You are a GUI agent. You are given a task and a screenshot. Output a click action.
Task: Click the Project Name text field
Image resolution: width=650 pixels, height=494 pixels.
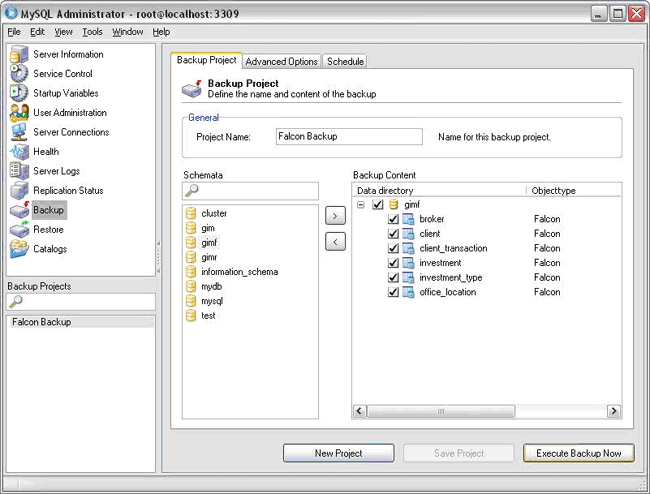(349, 137)
